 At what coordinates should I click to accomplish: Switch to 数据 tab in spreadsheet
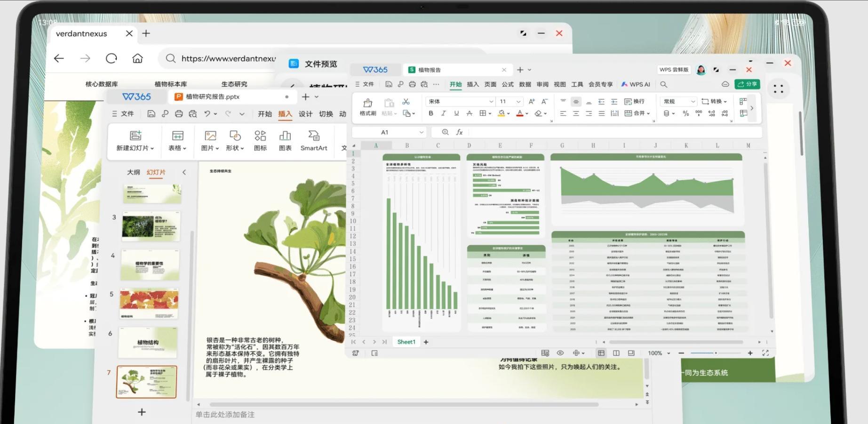525,84
